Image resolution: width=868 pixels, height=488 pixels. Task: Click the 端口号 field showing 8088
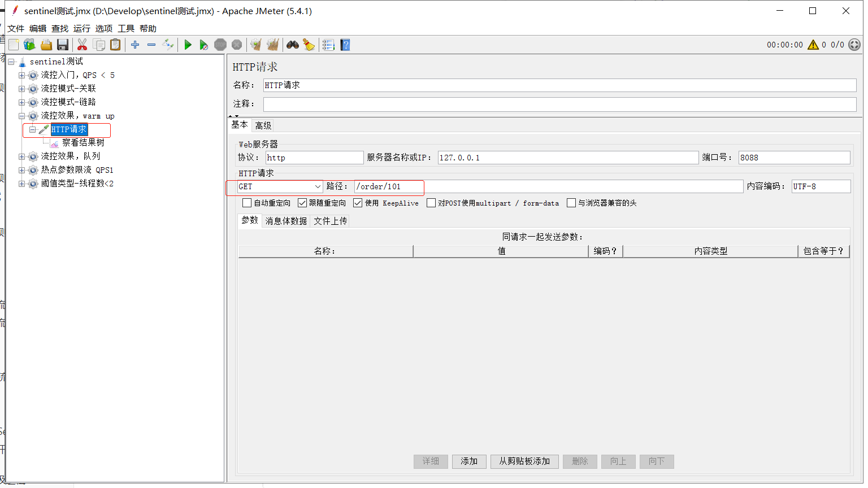[794, 158]
